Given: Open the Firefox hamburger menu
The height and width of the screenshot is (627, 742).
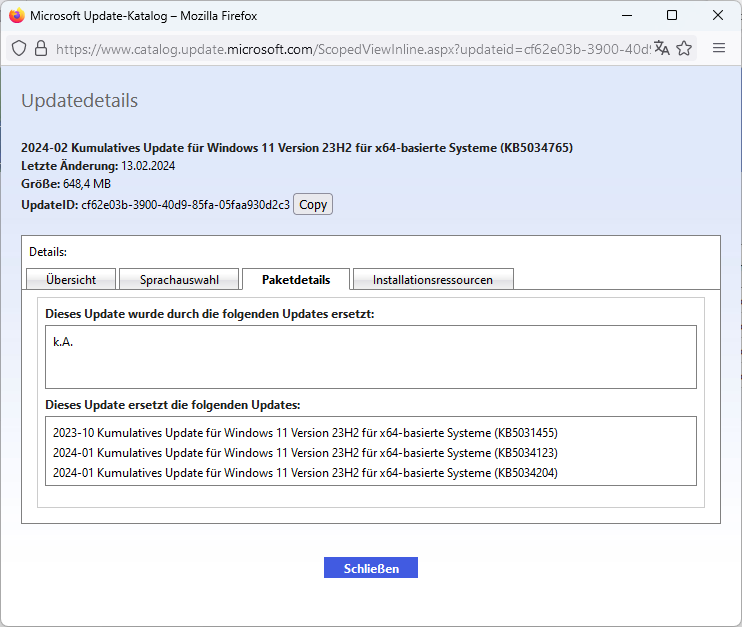Looking at the screenshot, I should [x=719, y=48].
